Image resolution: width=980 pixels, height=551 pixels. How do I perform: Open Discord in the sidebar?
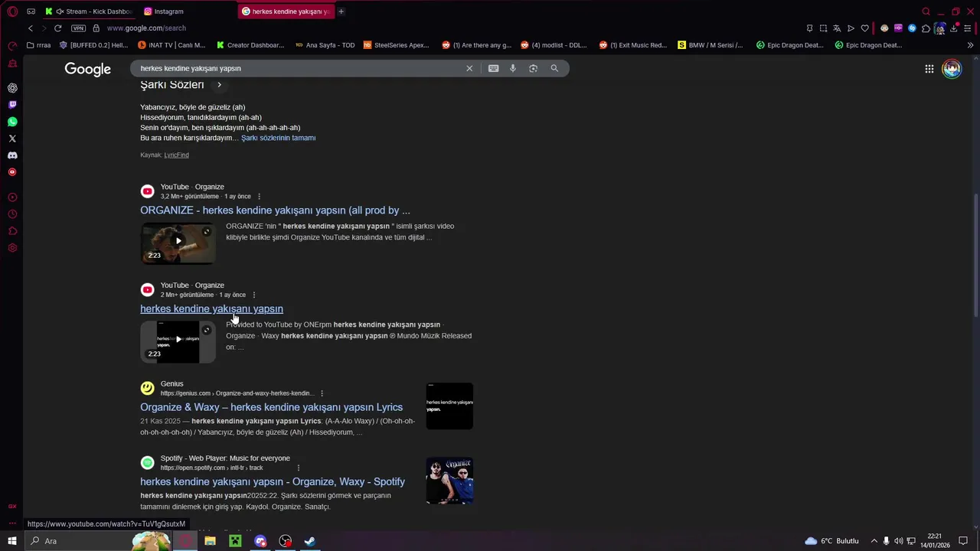tap(12, 155)
